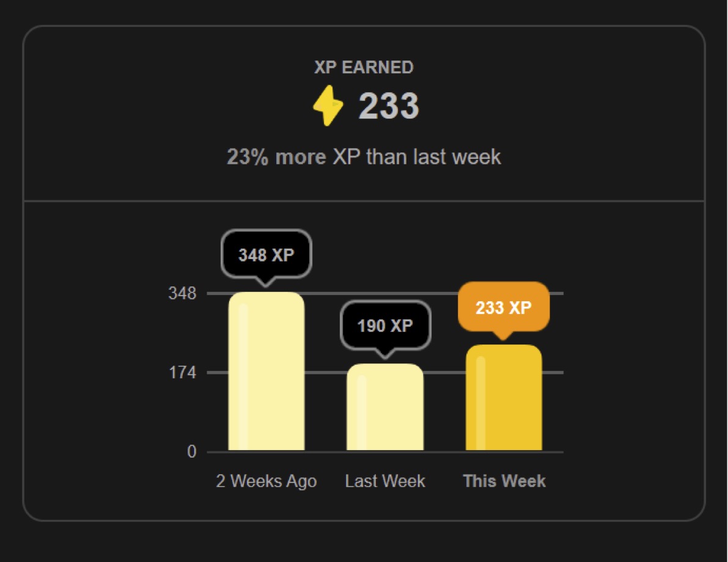Click the bold 23% more text

point(276,157)
